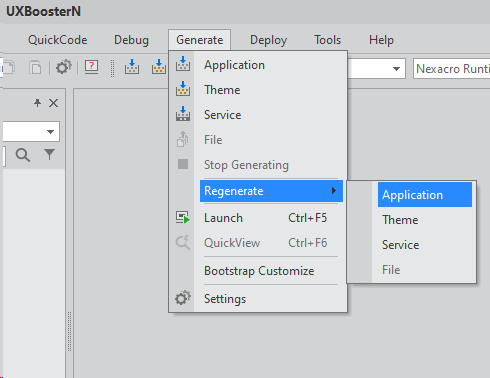This screenshot has height=378, width=490.
Task: Select Service in Regenerate submenu
Action: 425,245
